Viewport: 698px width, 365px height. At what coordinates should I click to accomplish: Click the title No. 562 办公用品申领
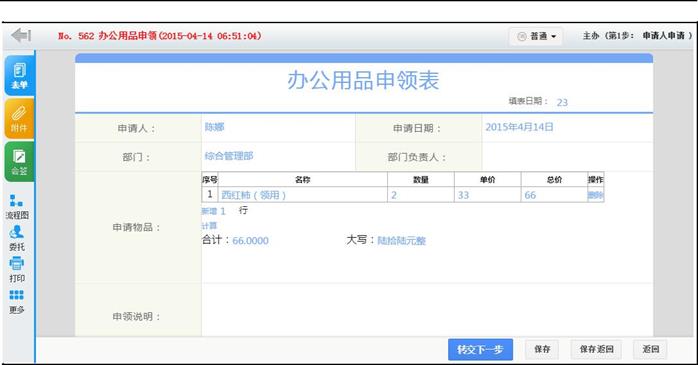pyautogui.click(x=160, y=36)
